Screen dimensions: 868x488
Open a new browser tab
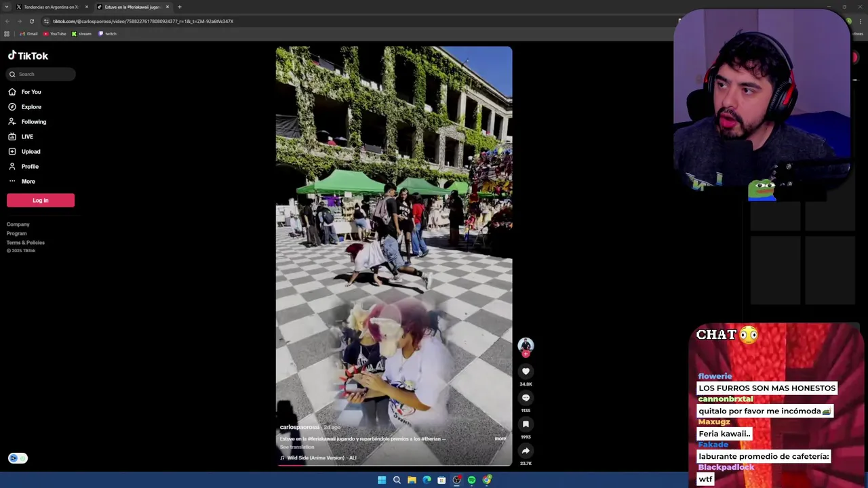[x=180, y=7]
